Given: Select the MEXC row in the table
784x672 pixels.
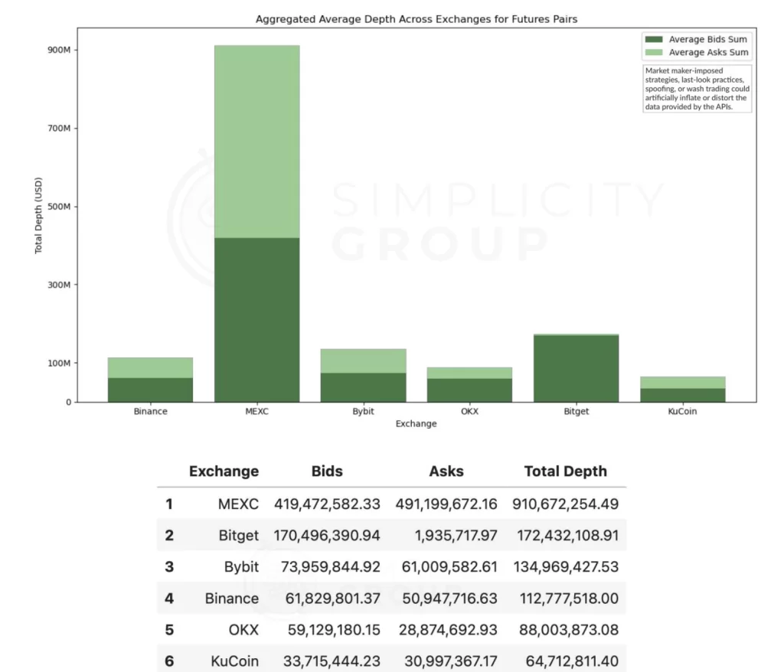Looking at the screenshot, I should click(x=391, y=504).
